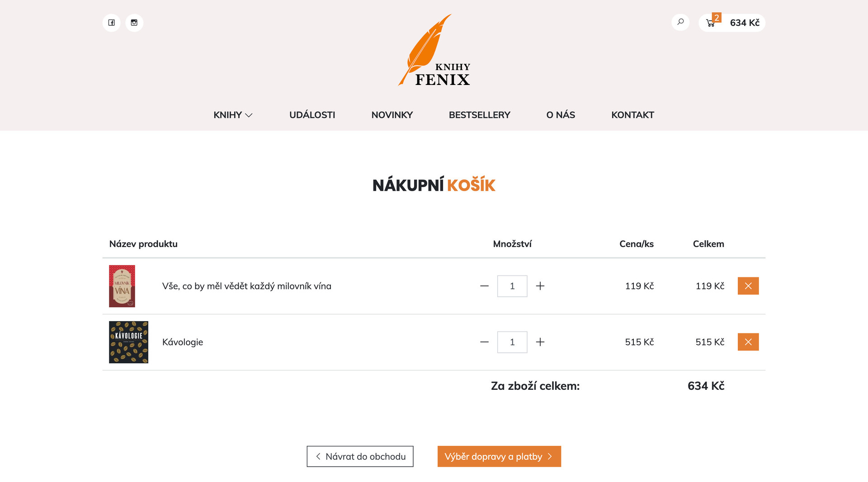Open the Instagram social icon
This screenshot has height=482, width=868.
(x=134, y=23)
